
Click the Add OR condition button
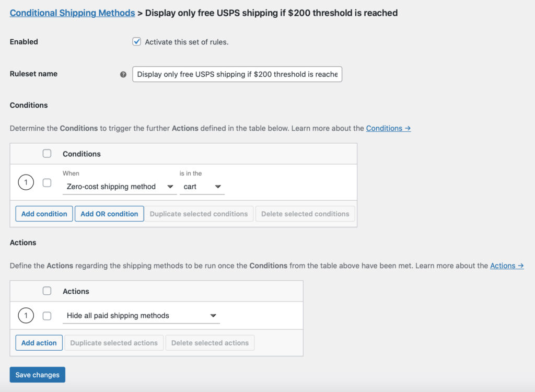click(x=109, y=213)
